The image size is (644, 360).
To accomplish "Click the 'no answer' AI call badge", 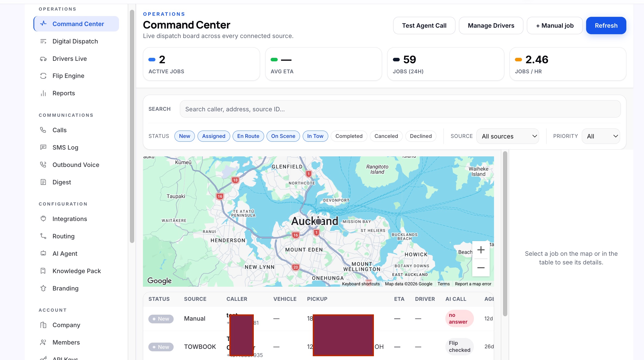I will pyautogui.click(x=459, y=318).
